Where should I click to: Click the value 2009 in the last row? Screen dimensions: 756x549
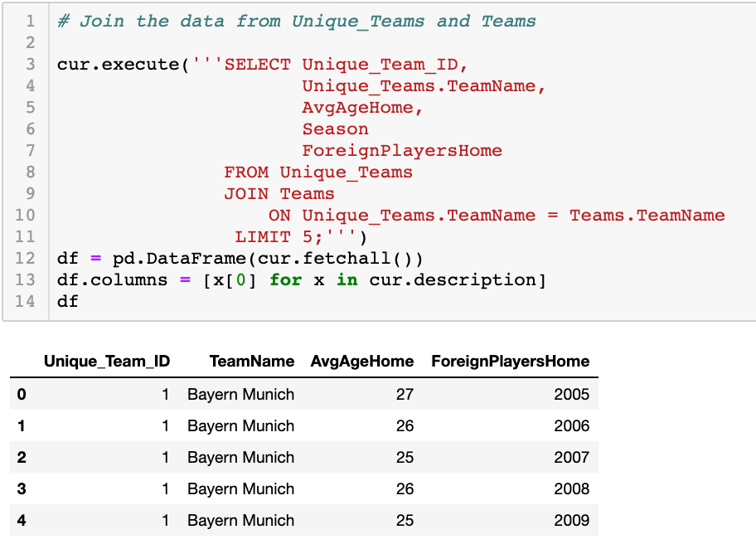click(571, 520)
